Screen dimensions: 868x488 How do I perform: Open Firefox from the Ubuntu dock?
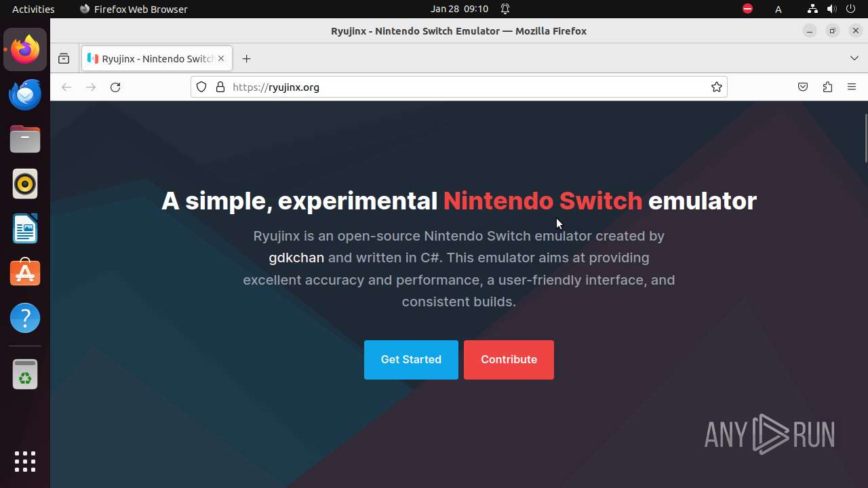(x=25, y=49)
